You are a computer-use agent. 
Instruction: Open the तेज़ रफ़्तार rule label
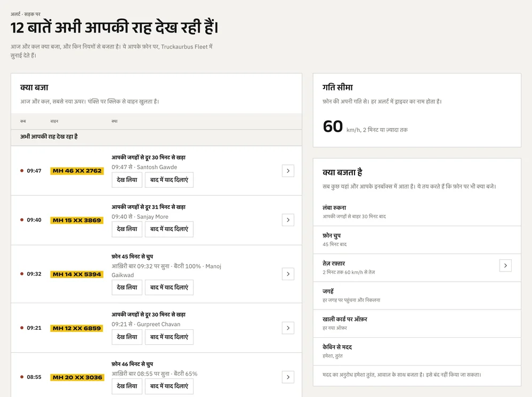click(x=334, y=264)
